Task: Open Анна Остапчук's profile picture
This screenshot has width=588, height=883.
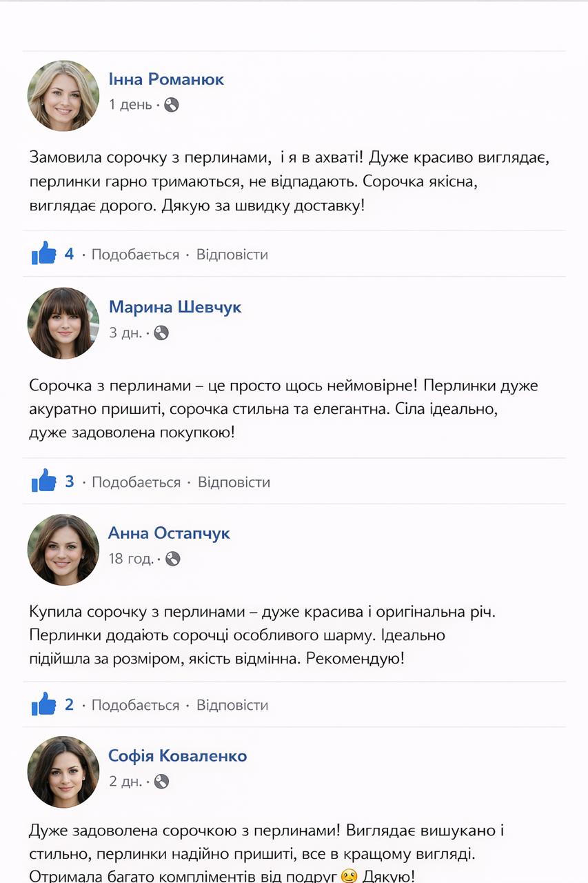Action: (63, 550)
